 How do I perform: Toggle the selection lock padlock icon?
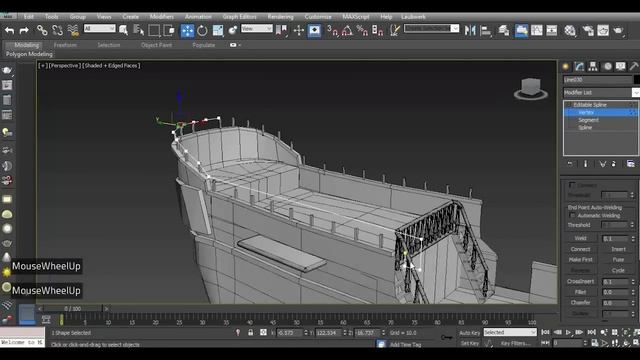click(250, 333)
